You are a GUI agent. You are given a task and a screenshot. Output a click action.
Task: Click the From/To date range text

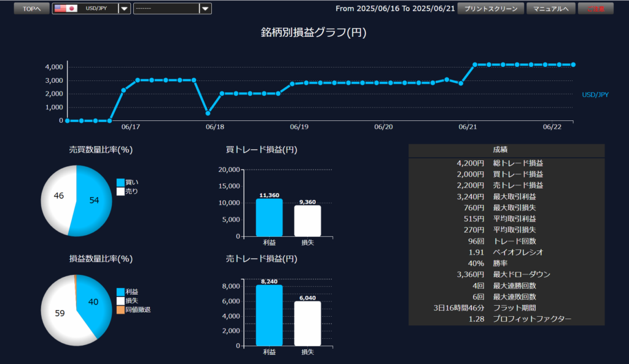coord(395,9)
